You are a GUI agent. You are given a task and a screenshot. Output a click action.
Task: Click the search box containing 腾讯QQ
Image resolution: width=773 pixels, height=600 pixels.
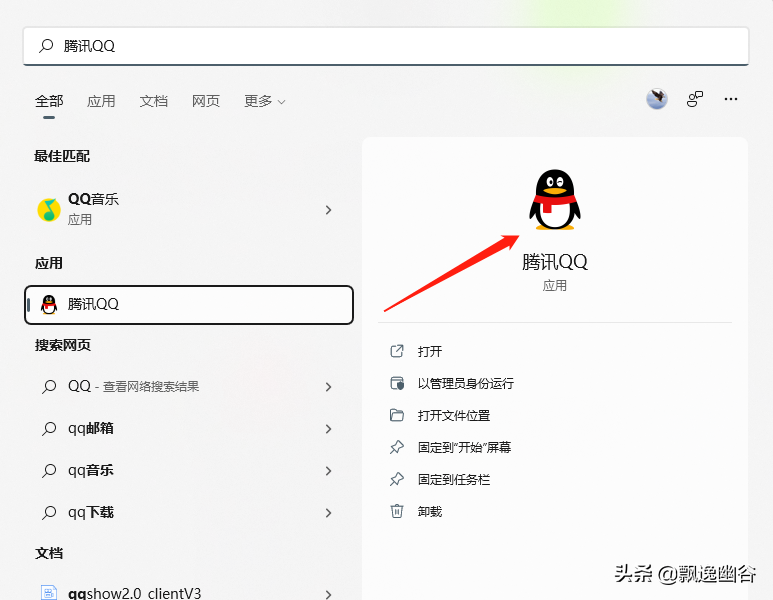pos(386,46)
